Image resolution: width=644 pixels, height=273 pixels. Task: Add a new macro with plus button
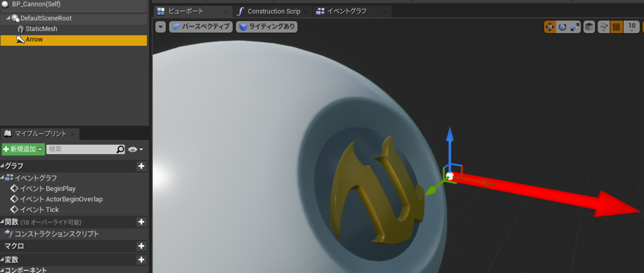[x=142, y=246]
